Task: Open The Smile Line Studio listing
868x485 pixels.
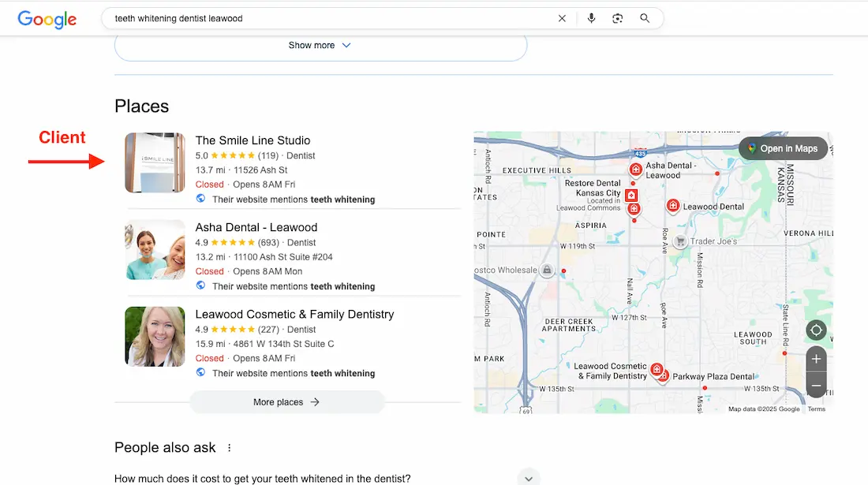Action: [x=253, y=140]
